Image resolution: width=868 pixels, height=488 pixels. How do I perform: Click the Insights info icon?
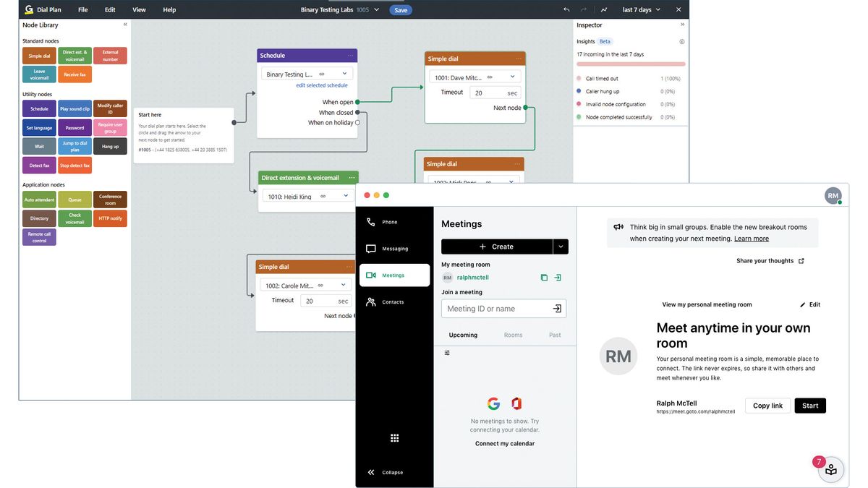681,42
